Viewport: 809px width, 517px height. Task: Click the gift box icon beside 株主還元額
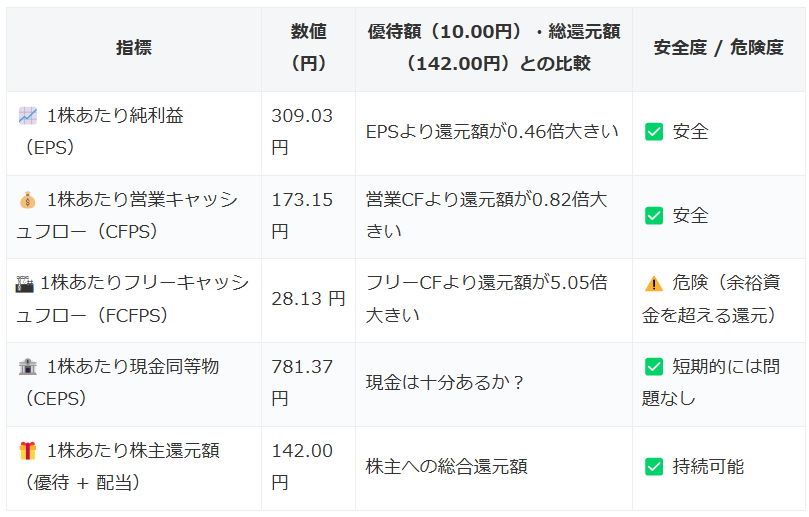(27, 451)
